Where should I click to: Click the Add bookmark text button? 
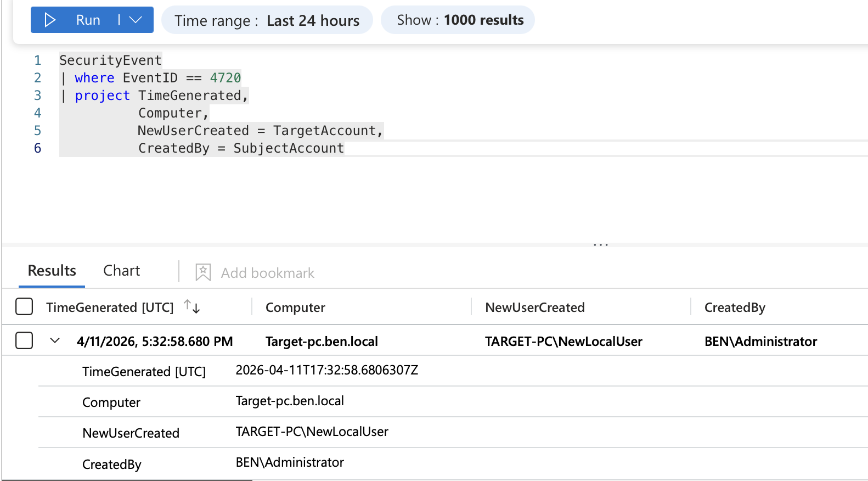tap(268, 273)
